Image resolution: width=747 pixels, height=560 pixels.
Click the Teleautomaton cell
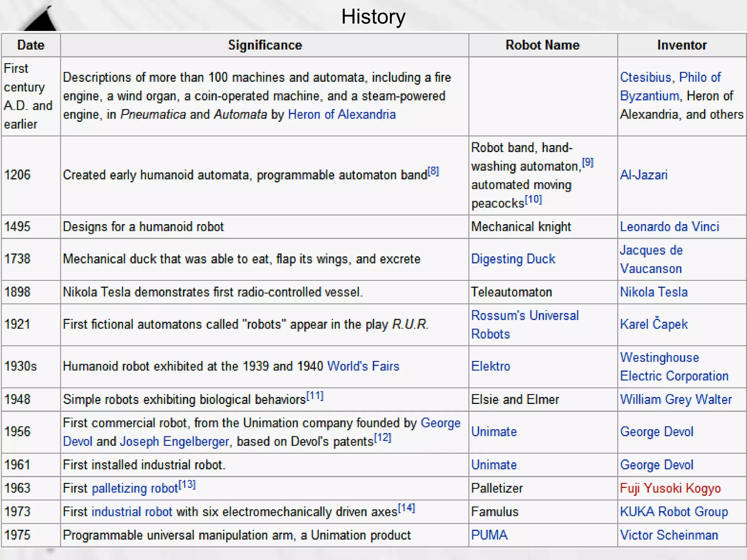pos(543,292)
